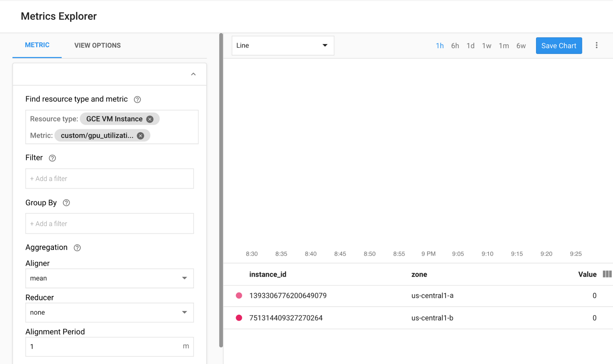Collapse the metric configuration panel
Viewport: 613px width, 364px height.
pos(193,74)
